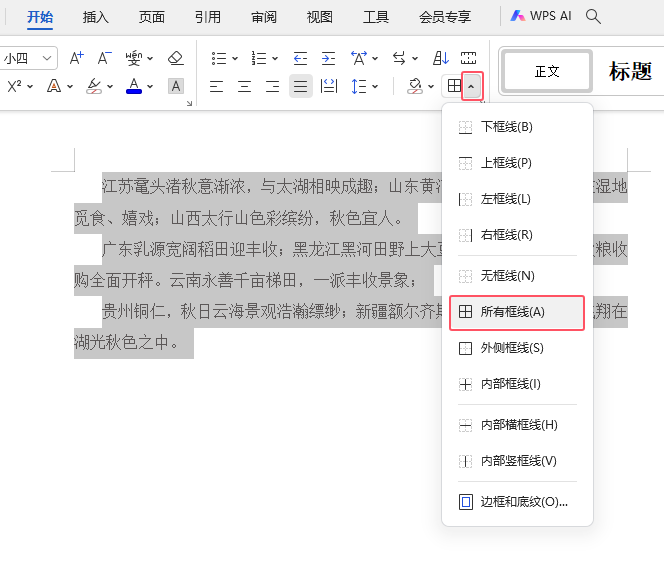Image resolution: width=664 pixels, height=562 pixels.
Task: Choose 右框线(R) from the border menu
Action: 517,235
